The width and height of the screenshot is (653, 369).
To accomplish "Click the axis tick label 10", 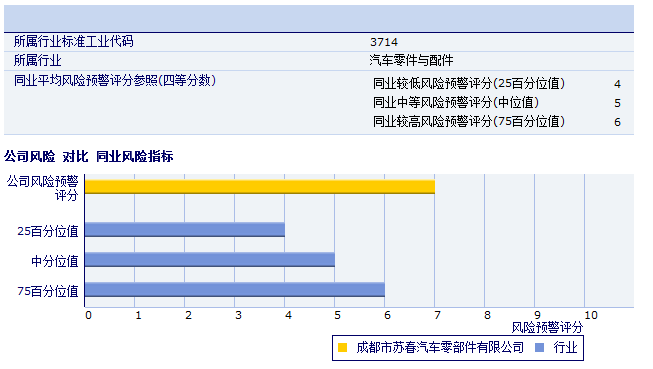I will (x=591, y=315).
